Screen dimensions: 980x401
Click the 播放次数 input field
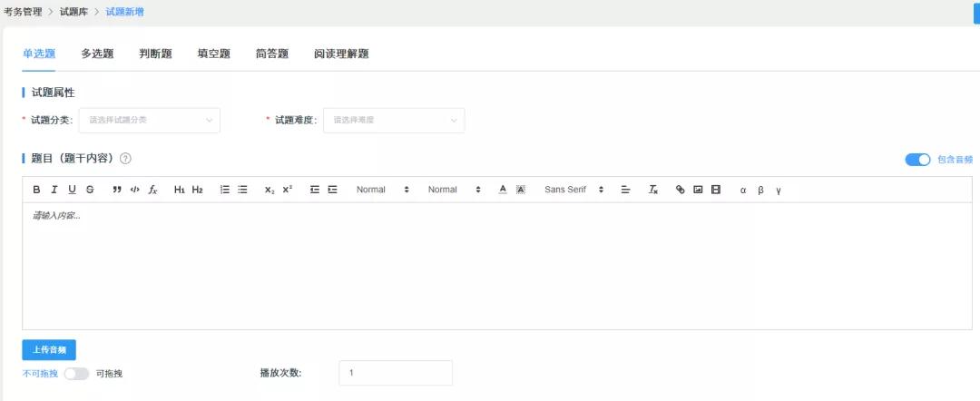[395, 373]
